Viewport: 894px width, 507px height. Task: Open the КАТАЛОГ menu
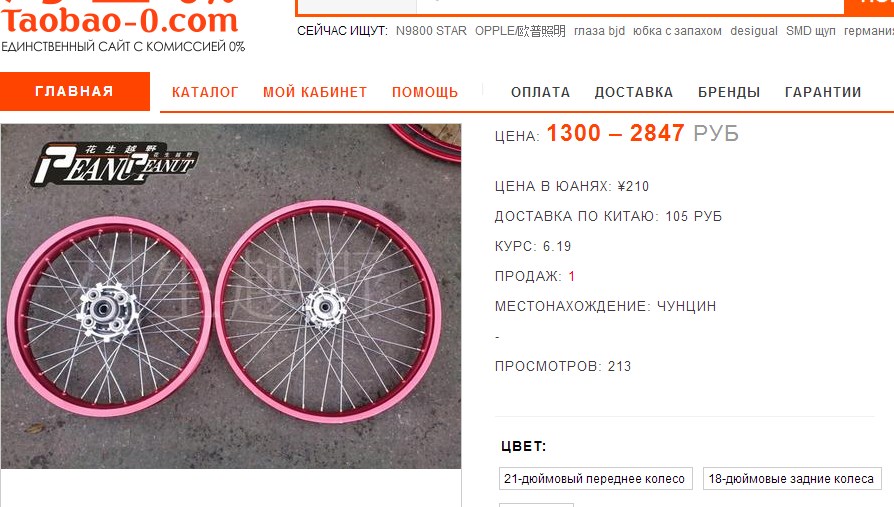point(205,92)
